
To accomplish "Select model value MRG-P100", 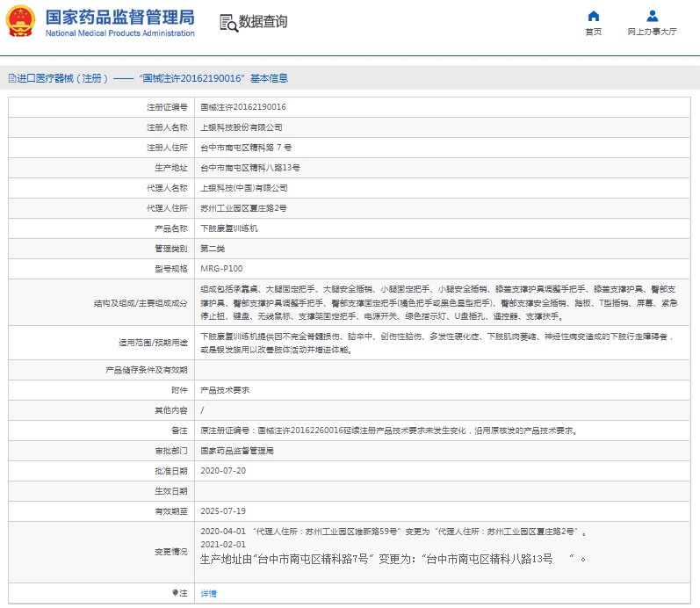I will tap(221, 269).
